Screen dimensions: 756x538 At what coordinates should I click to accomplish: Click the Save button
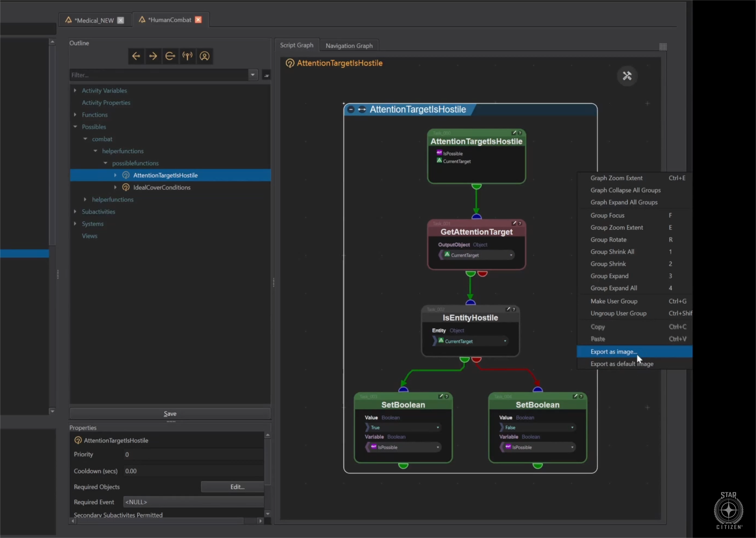coord(170,413)
